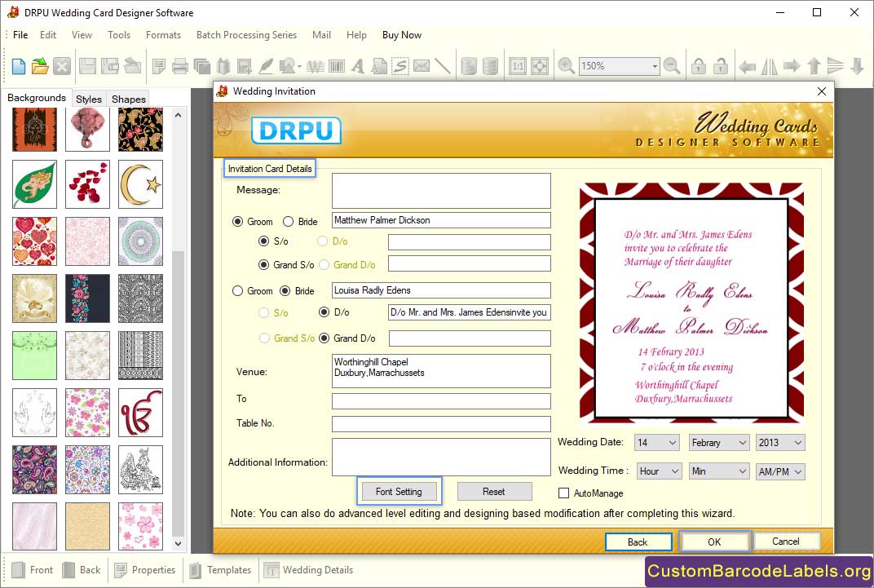Open a file with the folder icon
The image size is (874, 588).
click(x=40, y=66)
